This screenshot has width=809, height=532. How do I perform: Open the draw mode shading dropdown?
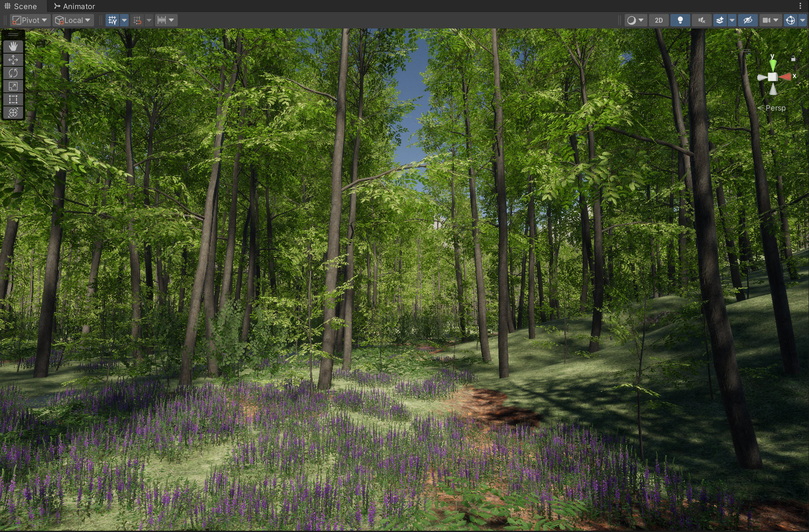coord(635,20)
